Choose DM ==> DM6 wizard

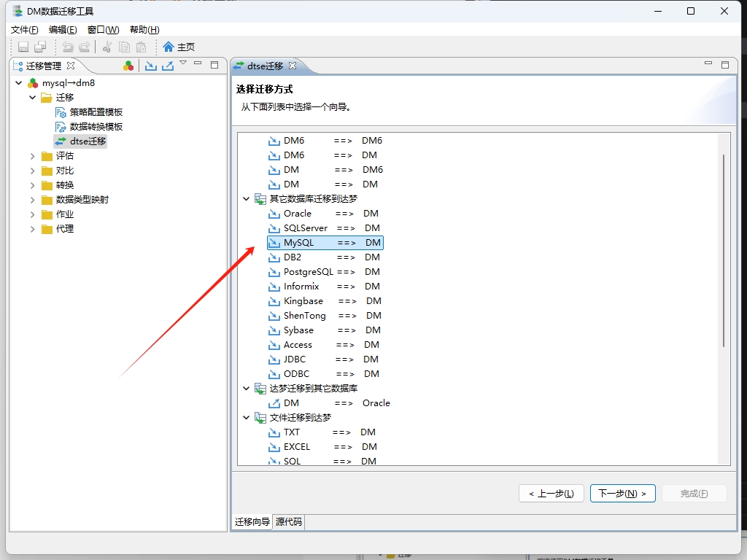pyautogui.click(x=326, y=169)
